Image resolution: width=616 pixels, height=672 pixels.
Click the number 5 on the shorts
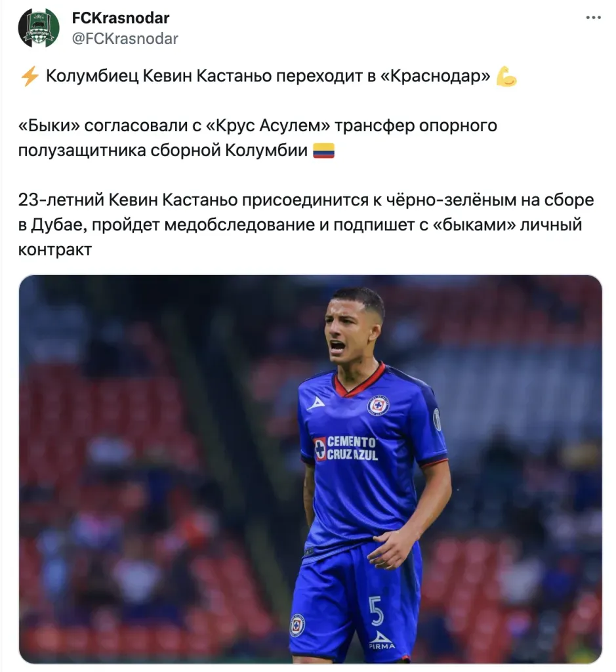[376, 610]
